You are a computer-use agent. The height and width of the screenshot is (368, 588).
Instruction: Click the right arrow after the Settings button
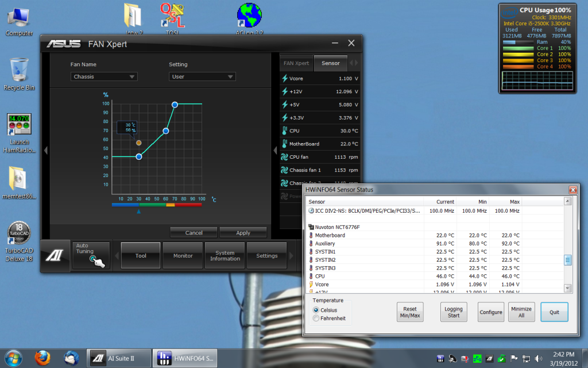291,256
